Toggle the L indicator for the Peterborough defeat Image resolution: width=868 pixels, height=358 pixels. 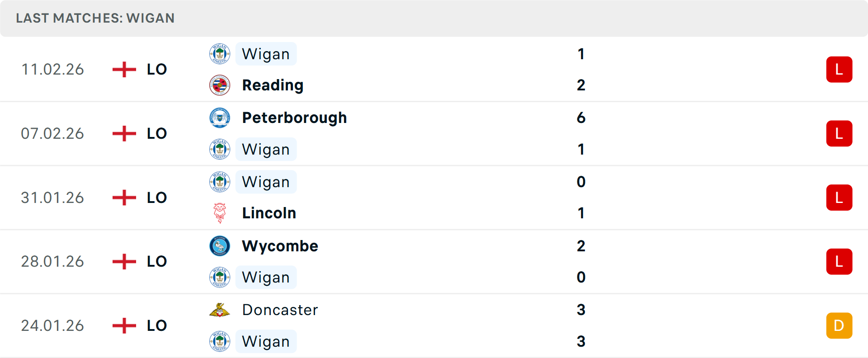click(x=840, y=133)
